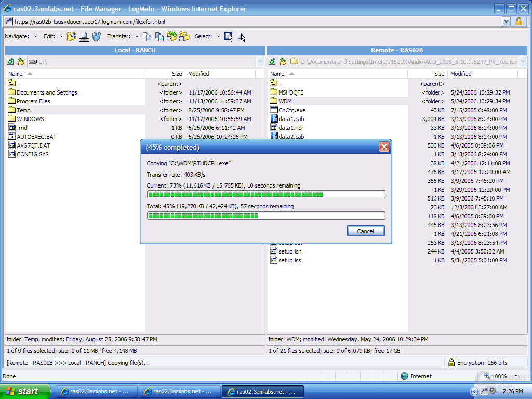Image resolution: width=532 pixels, height=399 pixels.
Task: Cancel the file copy transfer
Action: [x=366, y=231]
